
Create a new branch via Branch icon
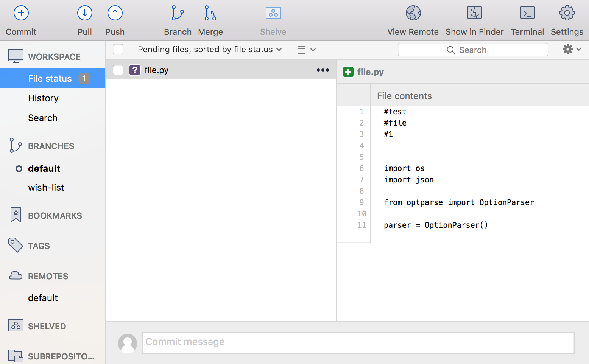tap(178, 13)
